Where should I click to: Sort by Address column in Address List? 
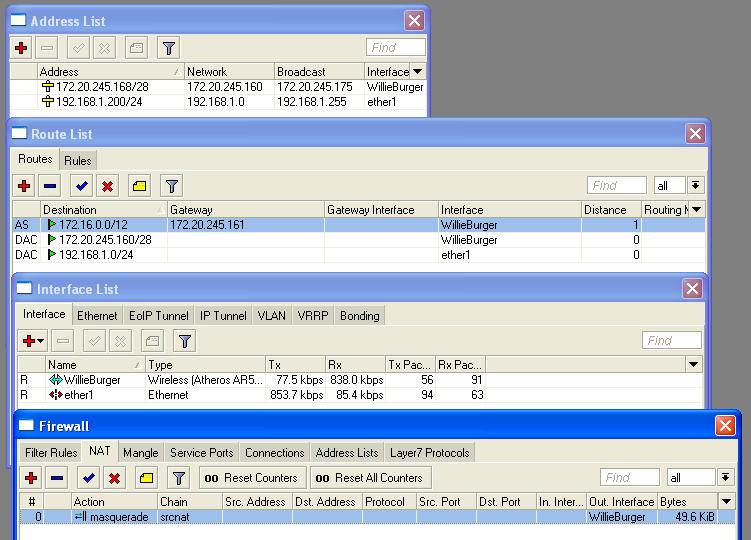(x=110, y=71)
